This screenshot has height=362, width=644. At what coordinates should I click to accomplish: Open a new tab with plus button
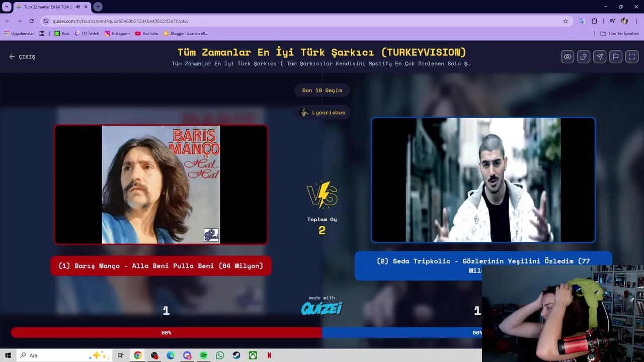point(98,7)
